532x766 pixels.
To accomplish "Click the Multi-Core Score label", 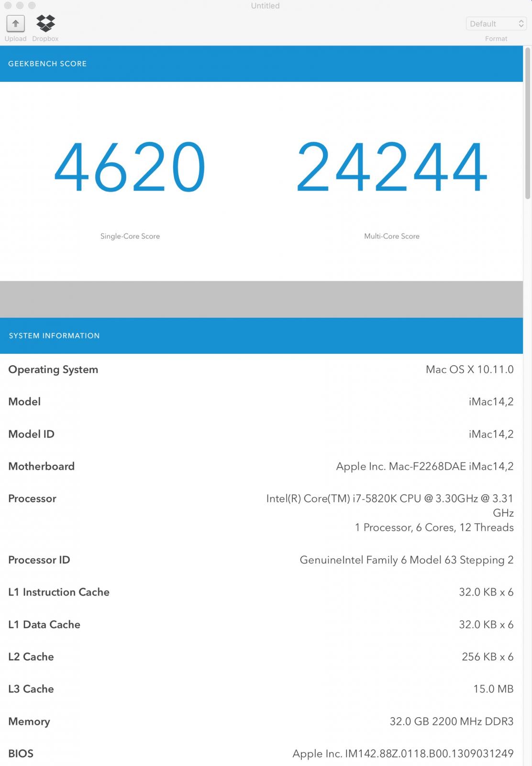I will pyautogui.click(x=392, y=236).
